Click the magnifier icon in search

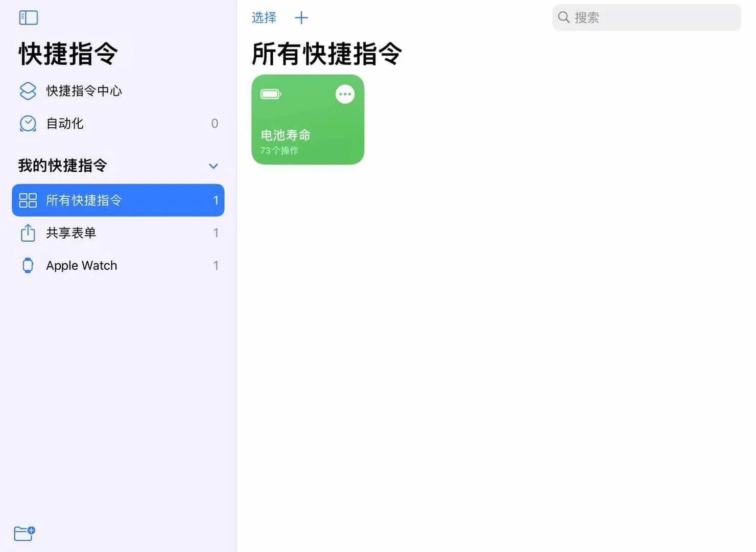click(563, 17)
